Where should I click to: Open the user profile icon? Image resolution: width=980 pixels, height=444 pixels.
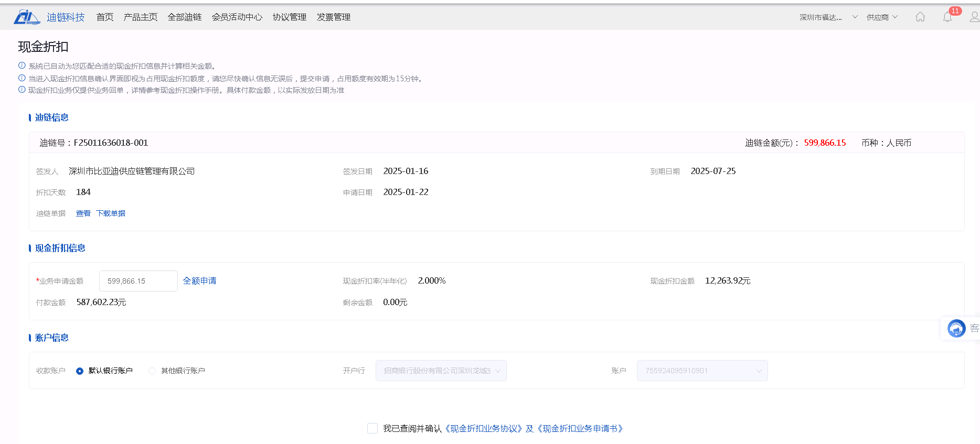point(974,17)
